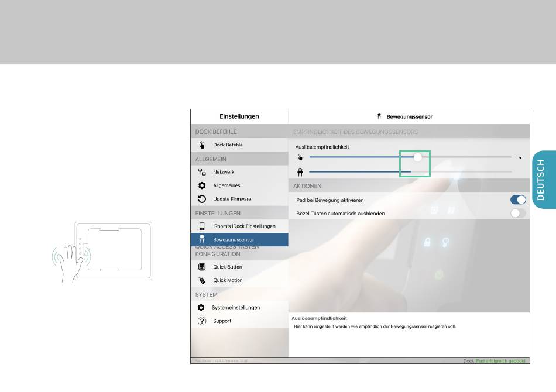Select iRoom's iDock Einstellungen
This screenshot has height=392, width=556.
click(x=239, y=226)
